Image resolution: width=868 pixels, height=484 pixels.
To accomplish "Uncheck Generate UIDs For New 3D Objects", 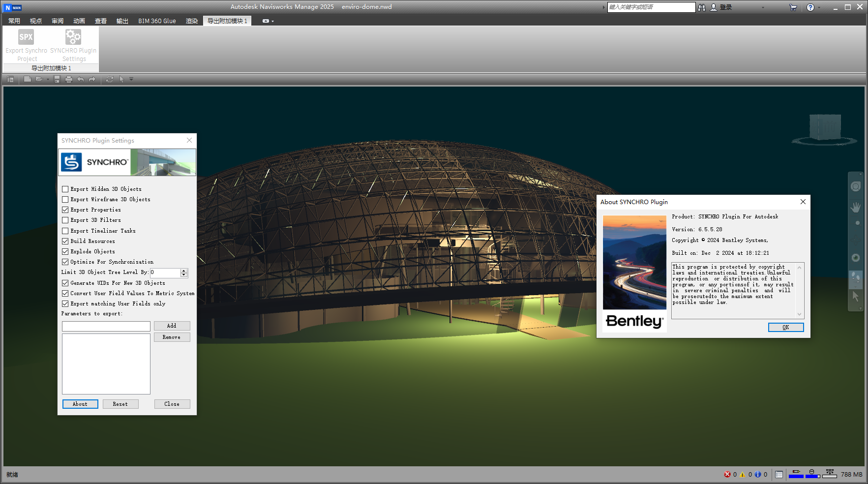I will 65,283.
